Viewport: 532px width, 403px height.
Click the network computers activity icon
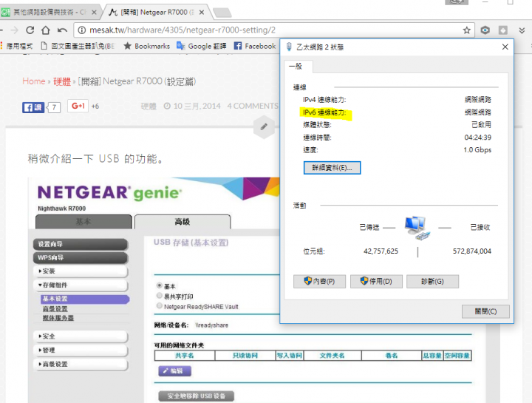tap(417, 228)
